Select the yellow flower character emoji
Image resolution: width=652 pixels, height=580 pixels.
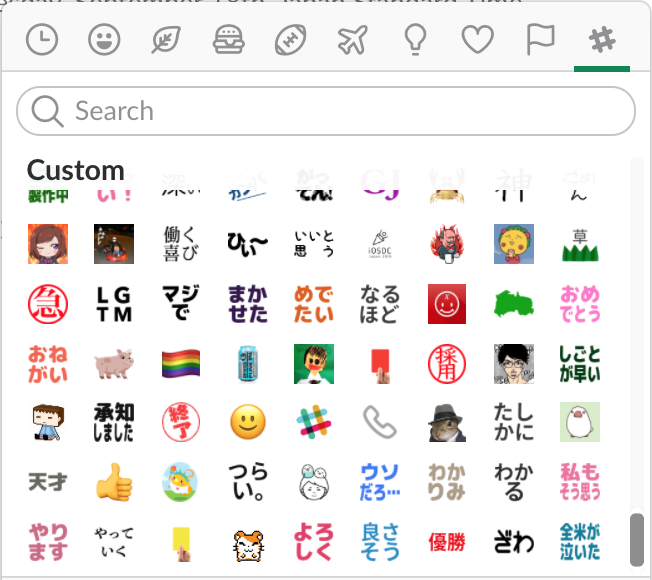(514, 244)
